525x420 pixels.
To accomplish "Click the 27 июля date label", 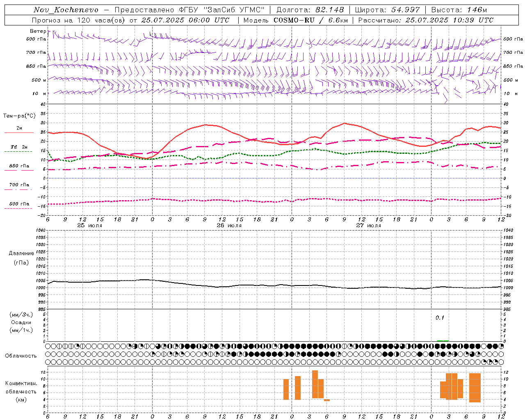I will [x=369, y=226].
